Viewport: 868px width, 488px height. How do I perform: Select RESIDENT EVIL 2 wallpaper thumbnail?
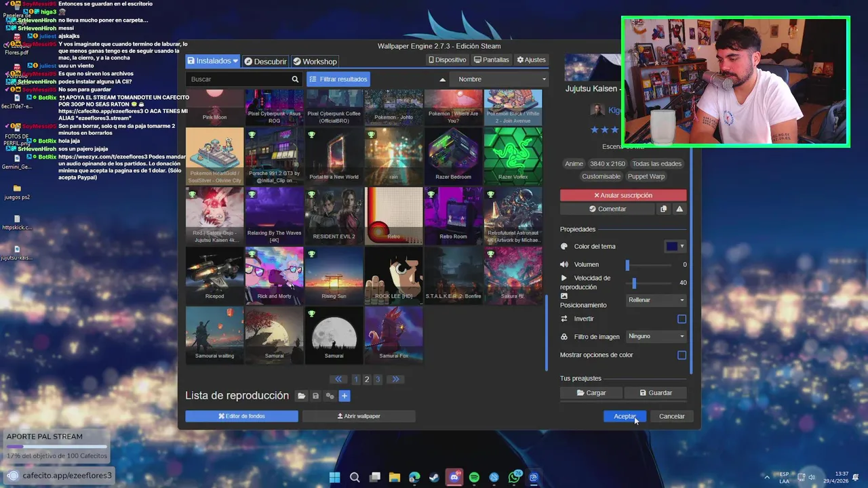pyautogui.click(x=334, y=216)
